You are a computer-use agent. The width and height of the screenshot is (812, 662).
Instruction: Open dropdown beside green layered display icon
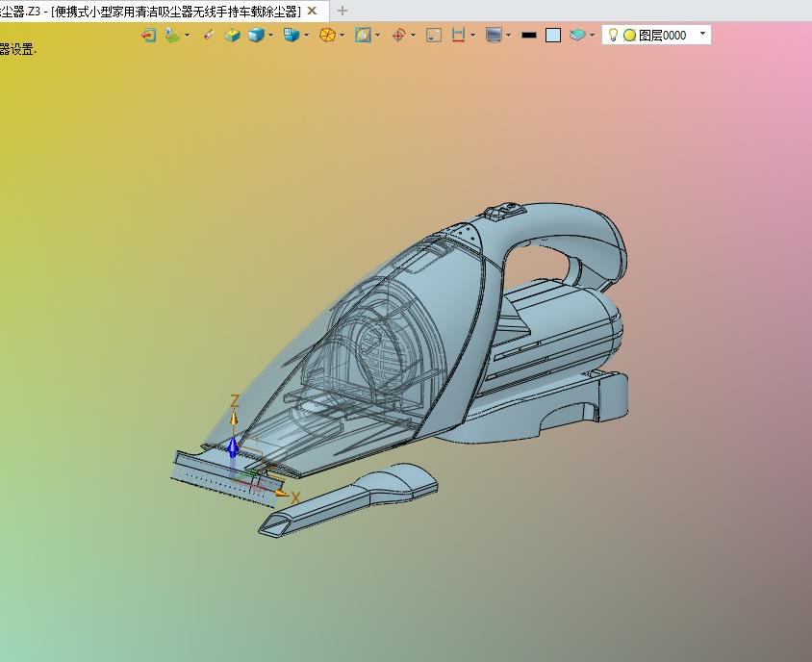coord(187,36)
